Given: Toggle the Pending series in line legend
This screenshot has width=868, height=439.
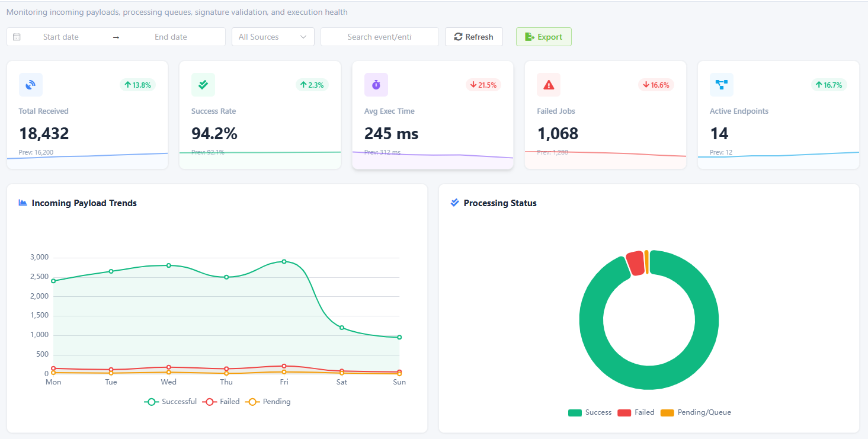Looking at the screenshot, I should tap(268, 402).
